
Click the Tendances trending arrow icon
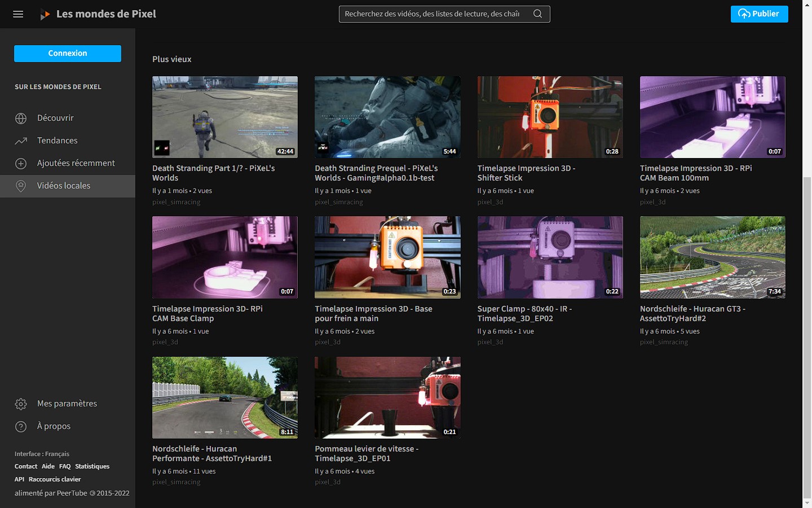pos(21,141)
